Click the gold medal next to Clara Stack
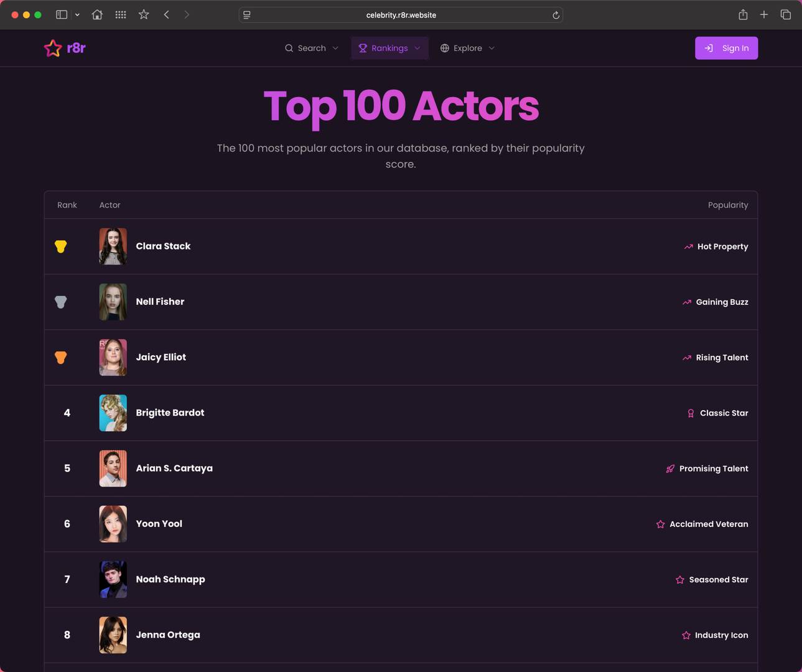This screenshot has width=802, height=672. [x=60, y=246]
